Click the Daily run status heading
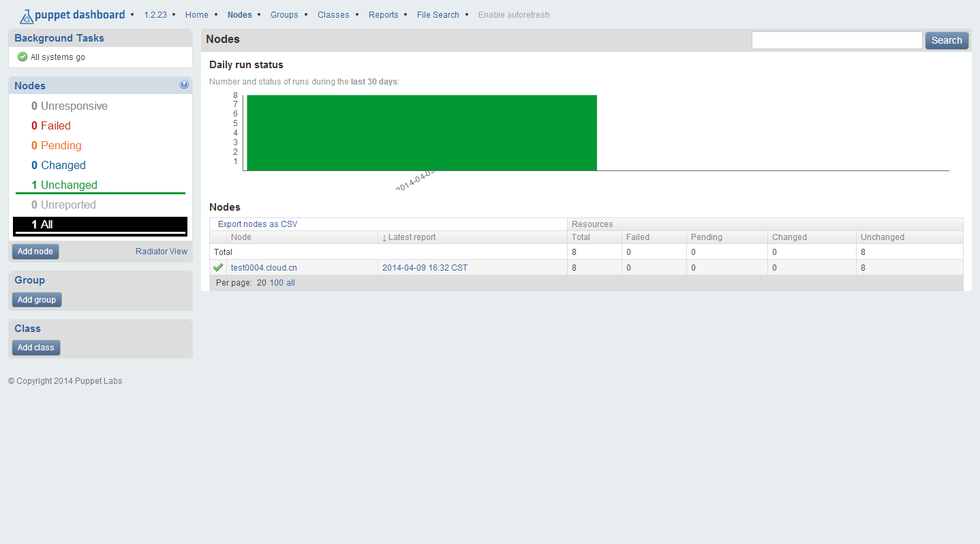Image resolution: width=980 pixels, height=544 pixels. pos(246,65)
